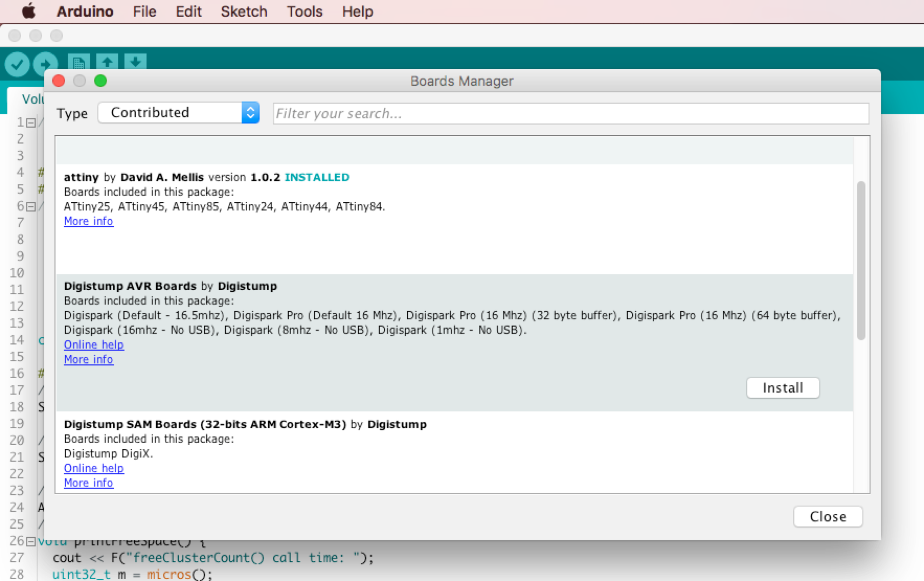Open More info link for attiny package

tap(89, 221)
